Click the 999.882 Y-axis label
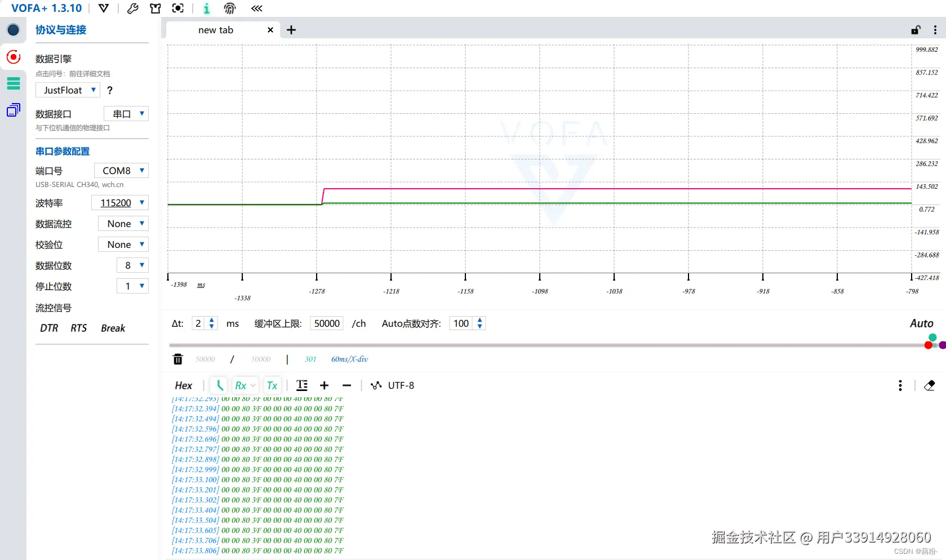Screen dimensions: 946x560 (927, 50)
